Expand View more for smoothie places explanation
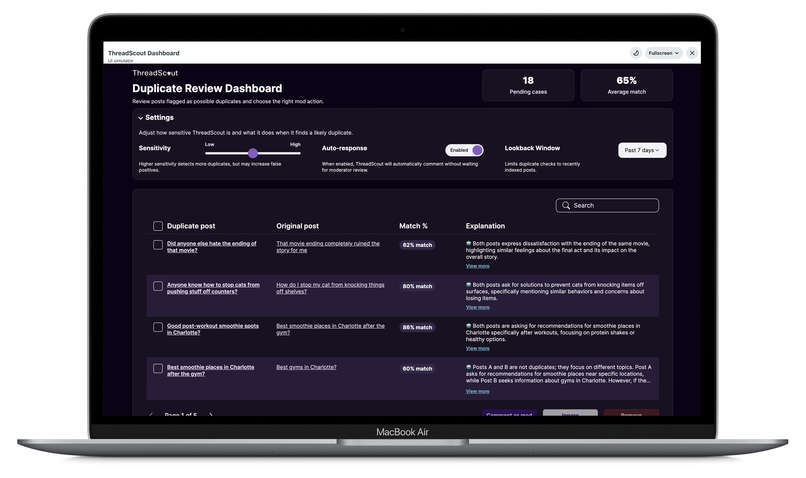Image resolution: width=806 pixels, height=478 pixels. coord(478,348)
